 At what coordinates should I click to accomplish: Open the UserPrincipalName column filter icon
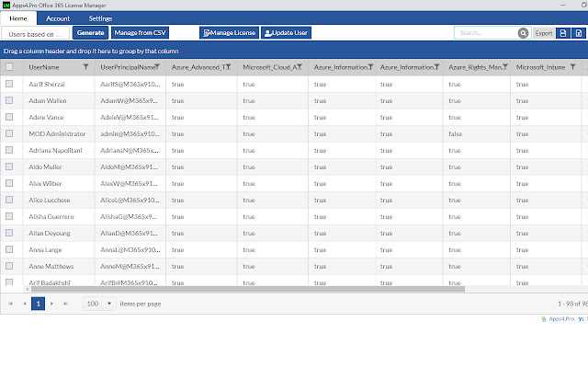pos(157,67)
